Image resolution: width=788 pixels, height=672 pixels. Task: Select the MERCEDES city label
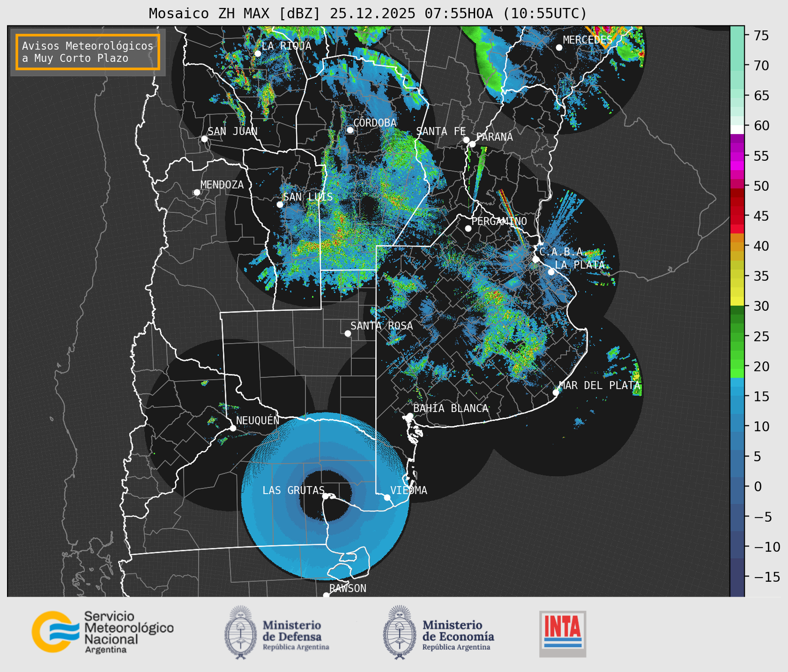588,40
